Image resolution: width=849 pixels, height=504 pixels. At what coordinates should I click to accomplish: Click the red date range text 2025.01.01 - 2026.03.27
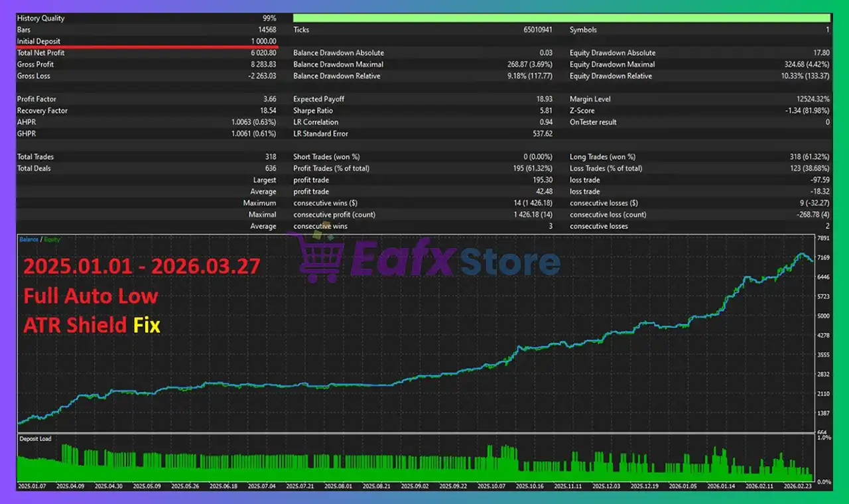click(141, 267)
